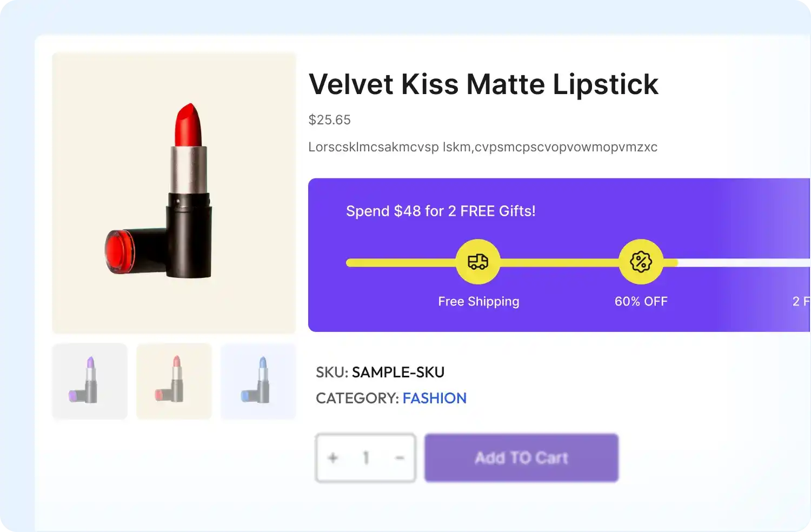Click the $25.65 price text
The height and width of the screenshot is (532, 811).
pyautogui.click(x=329, y=120)
